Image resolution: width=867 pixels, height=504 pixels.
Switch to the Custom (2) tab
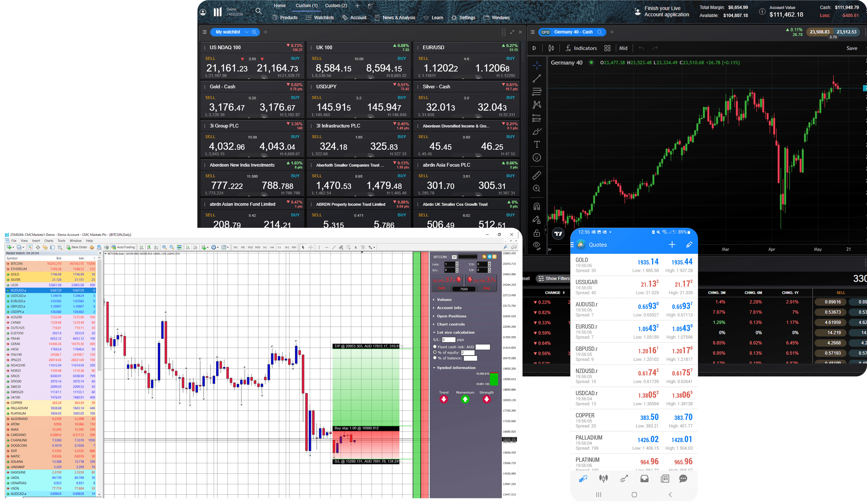pyautogui.click(x=336, y=5)
